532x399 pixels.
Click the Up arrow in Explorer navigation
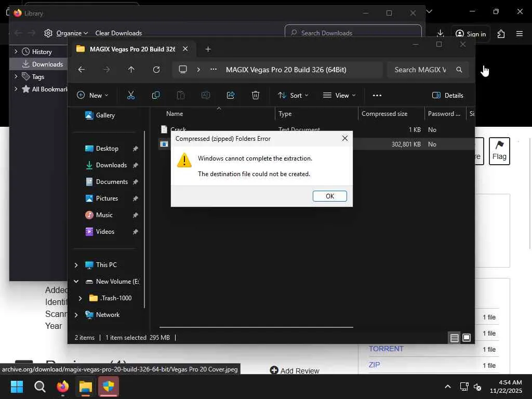pyautogui.click(x=131, y=70)
